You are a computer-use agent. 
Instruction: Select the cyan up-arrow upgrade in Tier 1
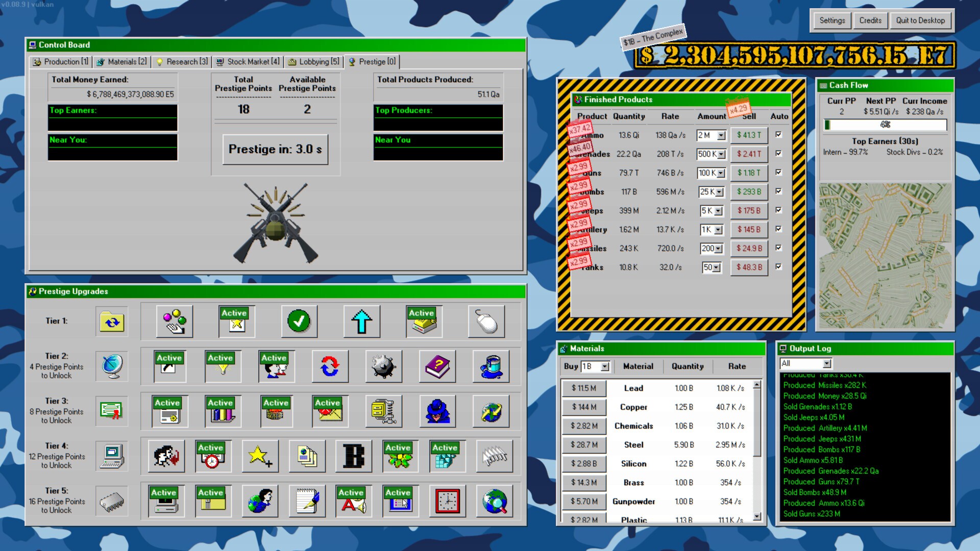(362, 321)
